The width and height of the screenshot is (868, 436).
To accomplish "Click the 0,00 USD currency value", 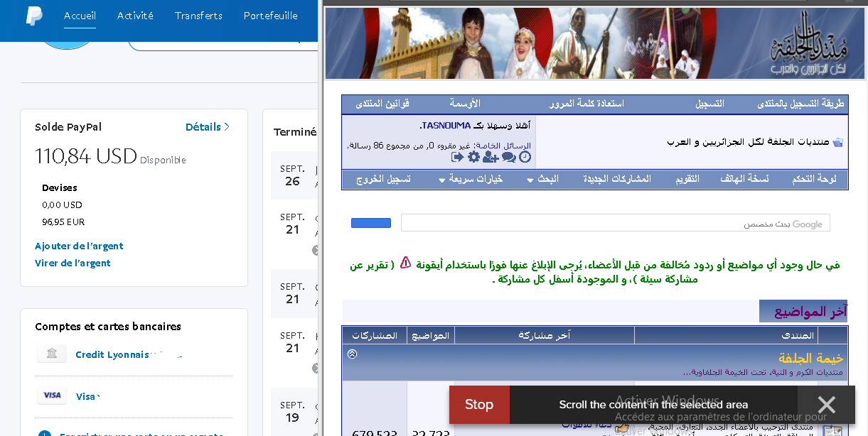I will click(x=62, y=205).
